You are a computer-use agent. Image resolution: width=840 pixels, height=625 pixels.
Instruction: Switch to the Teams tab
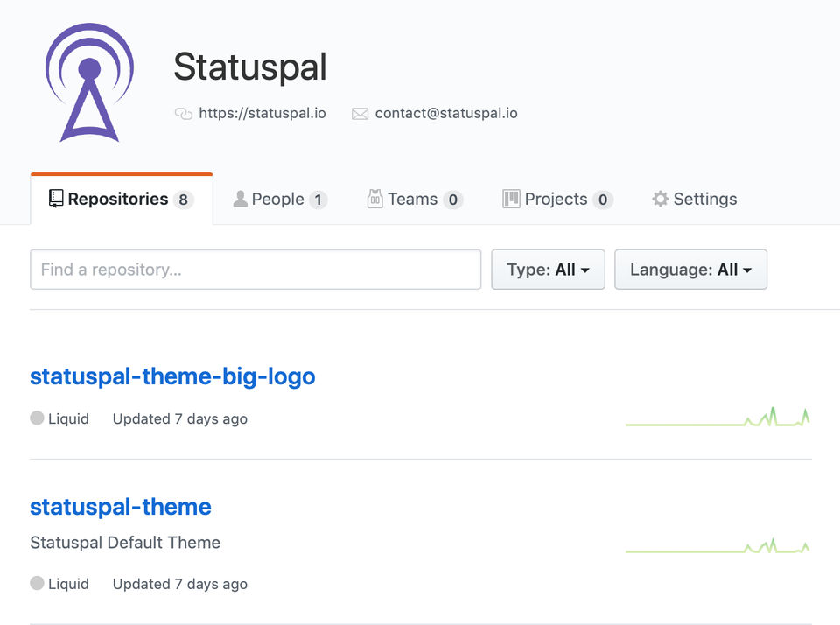click(414, 200)
